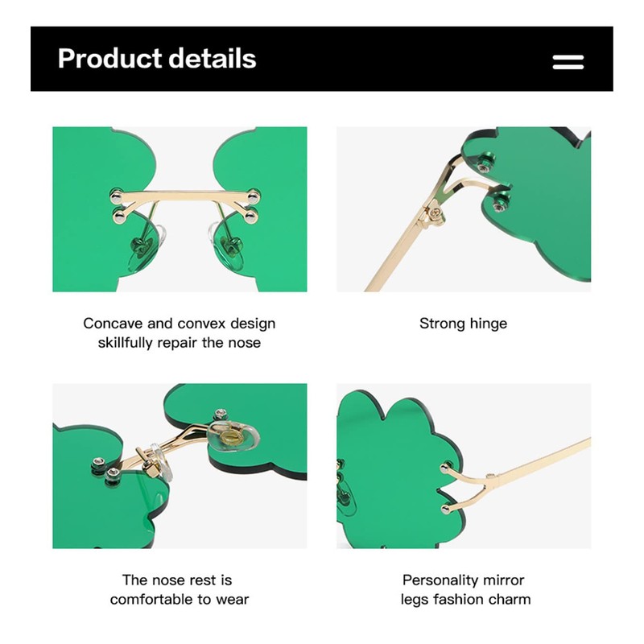This screenshot has width=644, height=644.
Task: Click the gold nose bridge bar
Action: 185,198
